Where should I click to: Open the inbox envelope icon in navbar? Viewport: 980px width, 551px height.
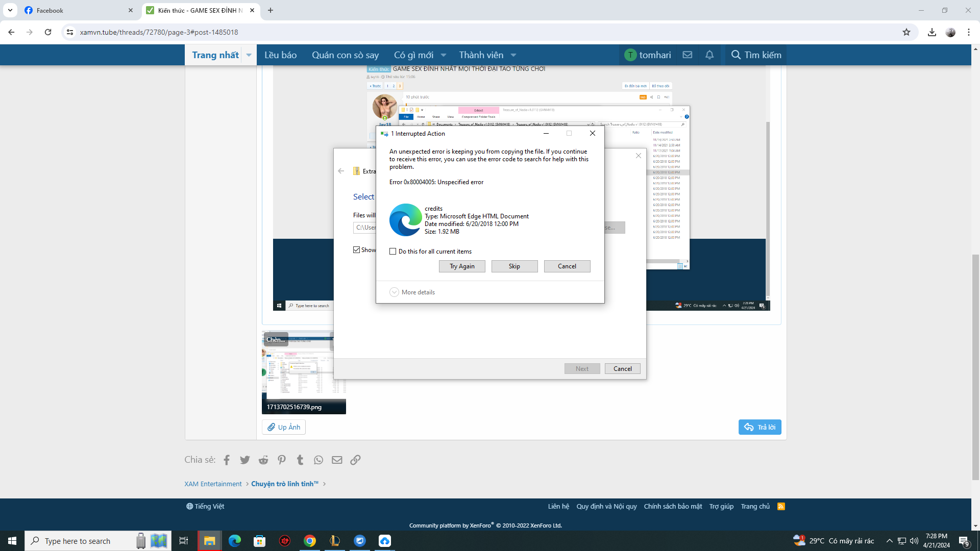tap(688, 55)
